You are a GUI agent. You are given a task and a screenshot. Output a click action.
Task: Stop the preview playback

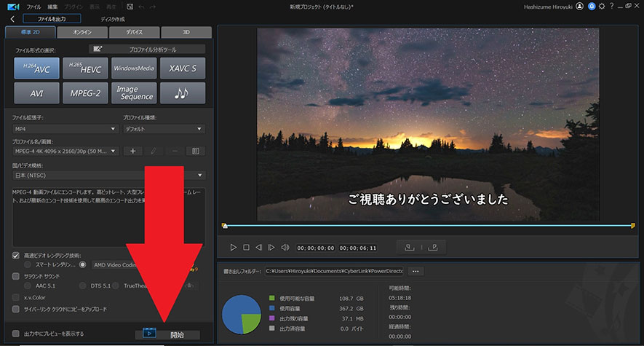(246, 248)
